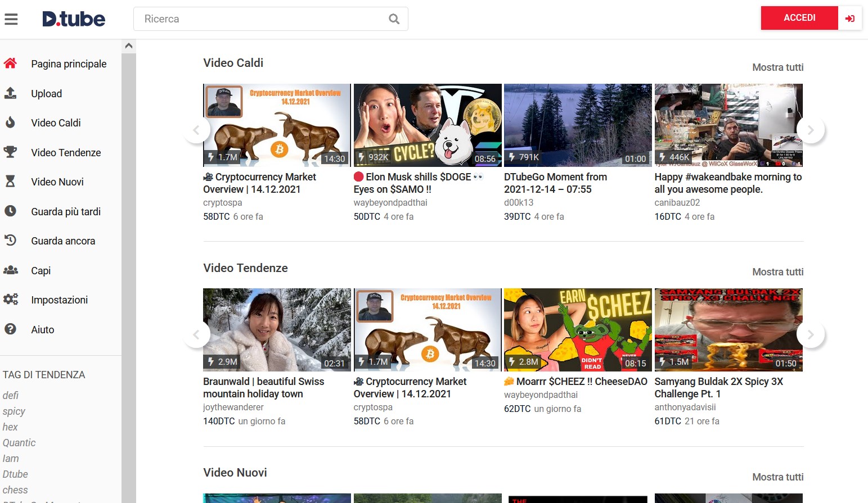868x503 pixels.
Task: Show all Video Caldi with Mostra tutti
Action: [778, 67]
